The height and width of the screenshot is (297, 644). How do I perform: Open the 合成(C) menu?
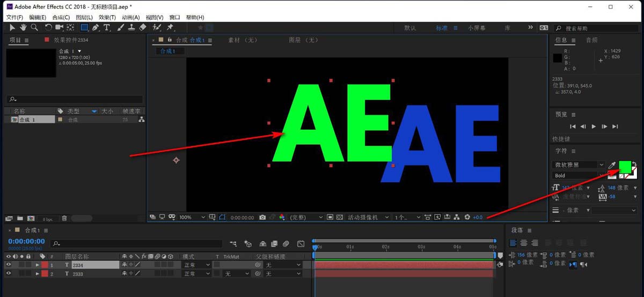pyautogui.click(x=61, y=17)
